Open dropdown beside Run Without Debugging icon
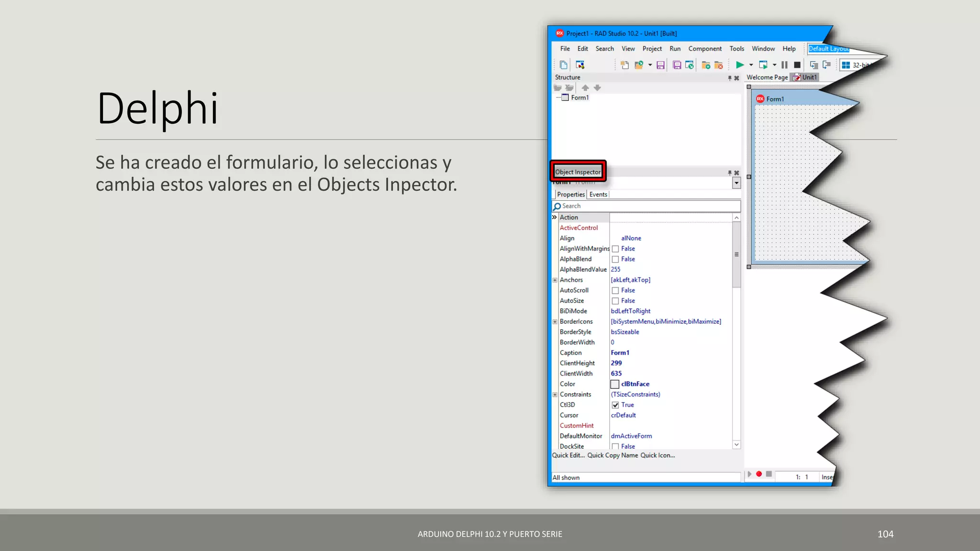The image size is (980, 551). (774, 65)
